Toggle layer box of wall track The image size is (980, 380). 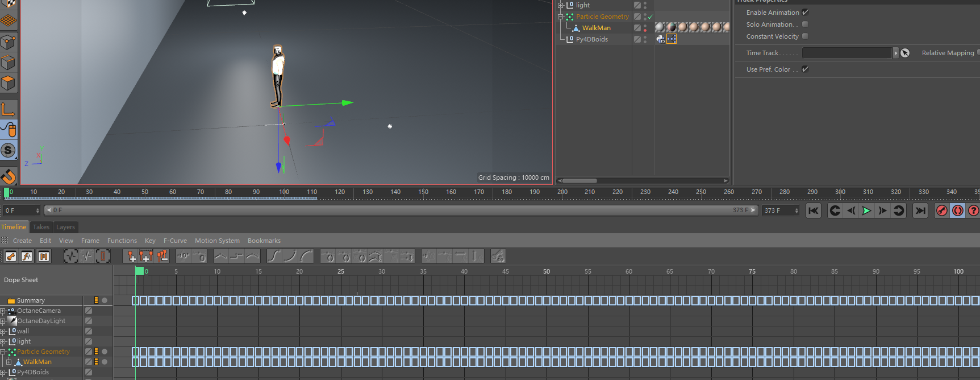tap(89, 331)
